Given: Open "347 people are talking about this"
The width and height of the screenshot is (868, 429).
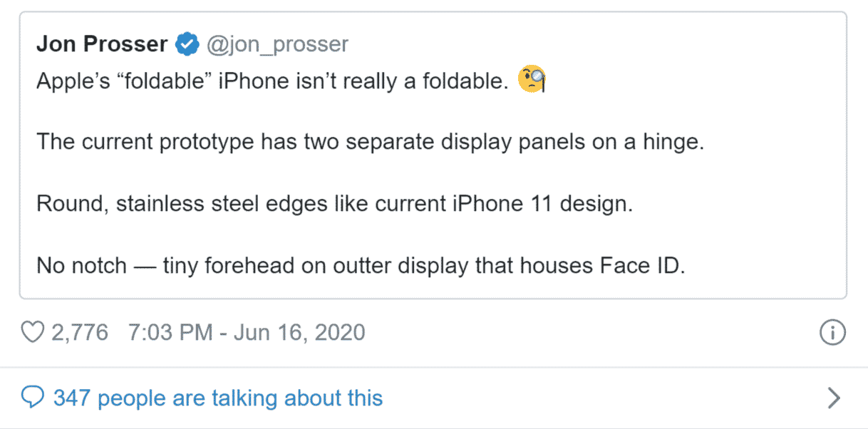Looking at the screenshot, I should click(x=218, y=397).
